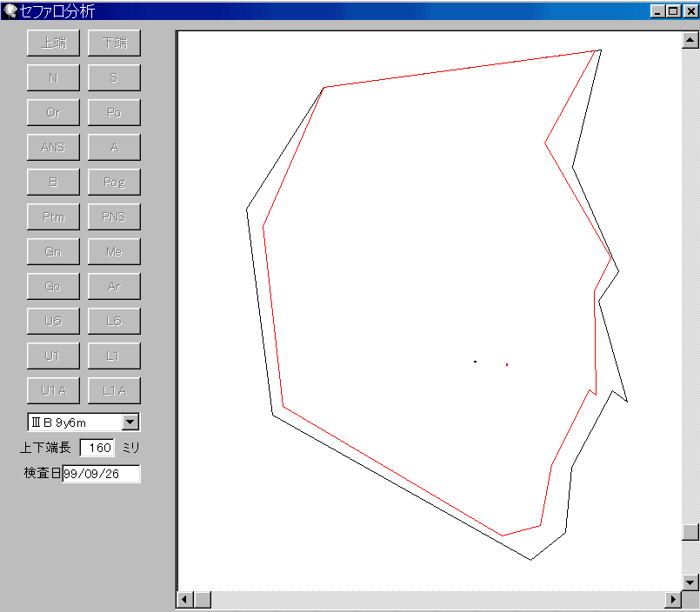The height and width of the screenshot is (612, 700).
Task: Choose the Me landmark button
Action: (114, 252)
